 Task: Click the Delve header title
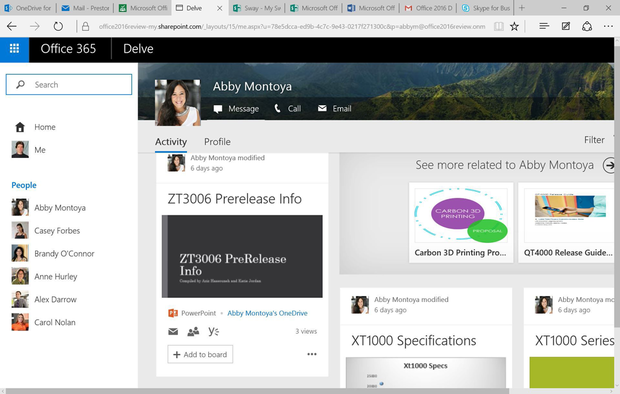point(138,49)
